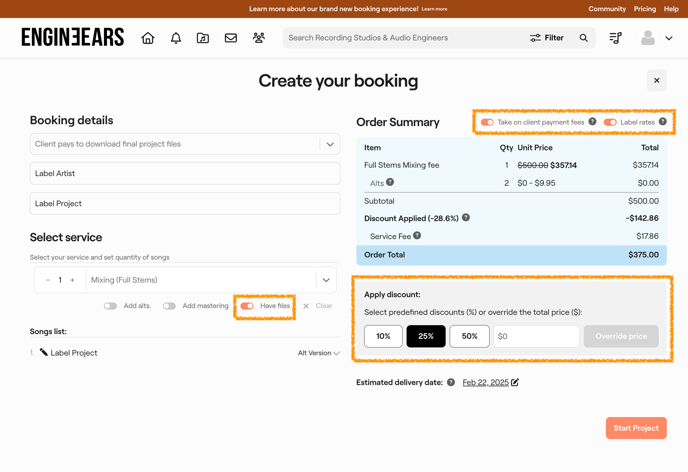Screen dimensions: 688x472
Task: Toggle Take on client payment fees
Action: click(487, 122)
